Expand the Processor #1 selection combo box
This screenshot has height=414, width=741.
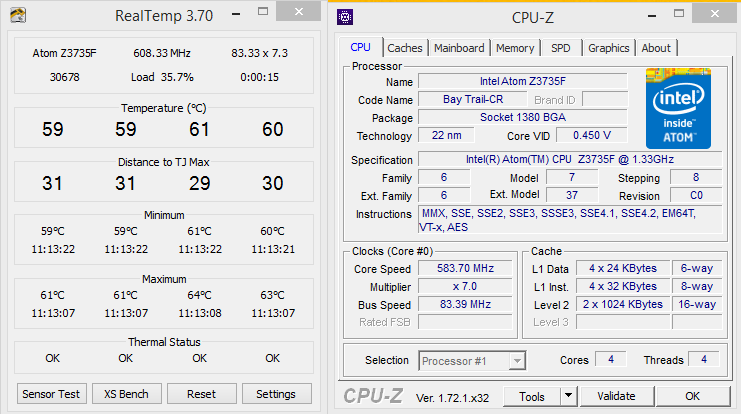[x=517, y=361]
